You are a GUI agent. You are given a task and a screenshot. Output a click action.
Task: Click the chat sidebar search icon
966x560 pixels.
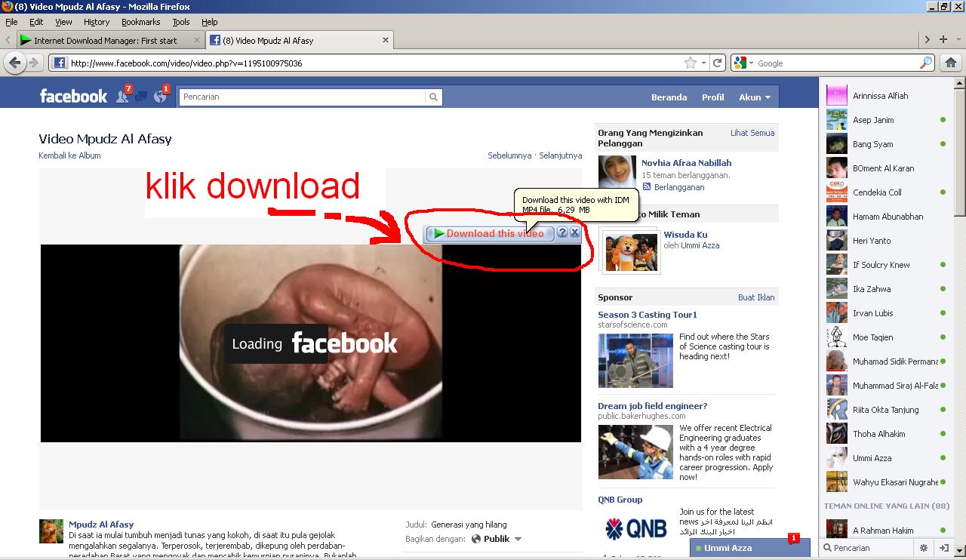828,548
